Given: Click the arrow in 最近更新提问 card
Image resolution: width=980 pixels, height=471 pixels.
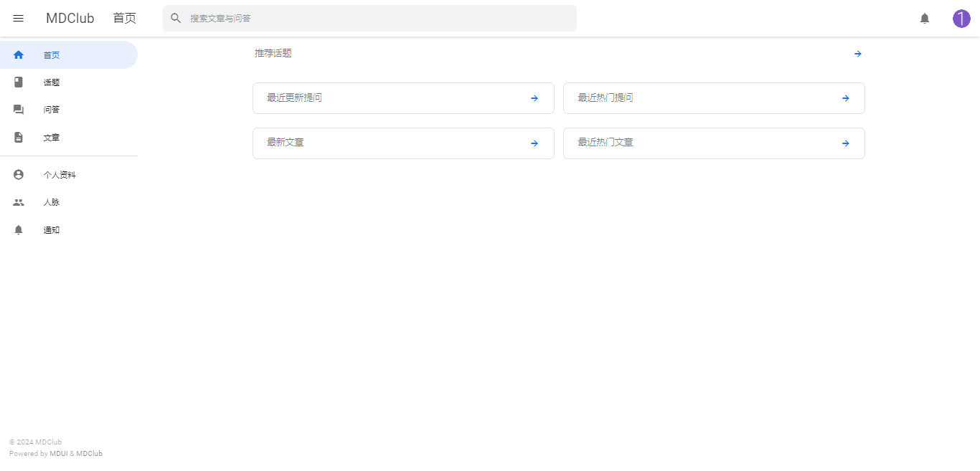Looking at the screenshot, I should click(x=534, y=98).
